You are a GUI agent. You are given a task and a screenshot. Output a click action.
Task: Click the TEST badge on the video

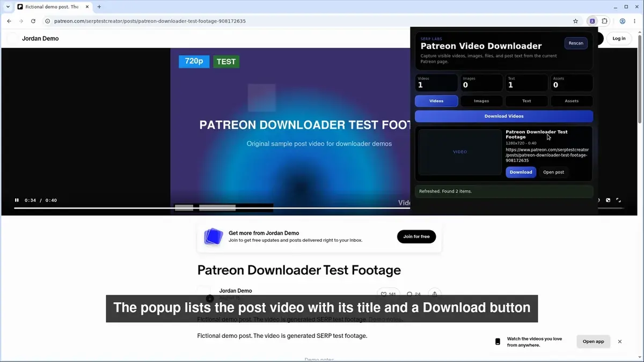[226, 62]
